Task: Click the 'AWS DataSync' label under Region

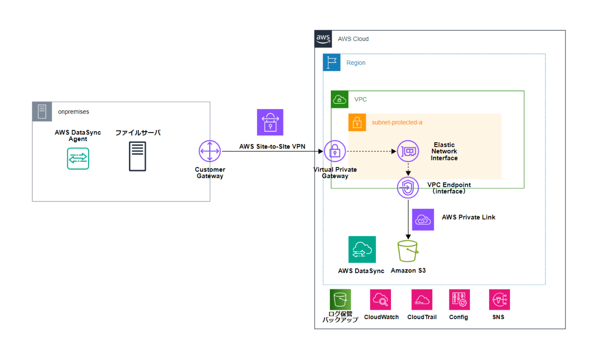Action: coord(361,271)
